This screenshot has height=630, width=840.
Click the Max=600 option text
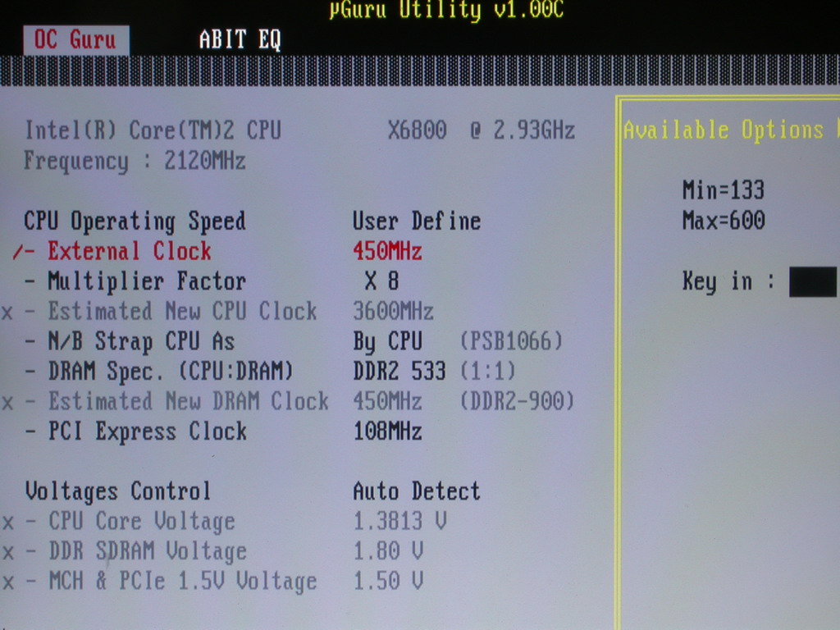tap(724, 221)
